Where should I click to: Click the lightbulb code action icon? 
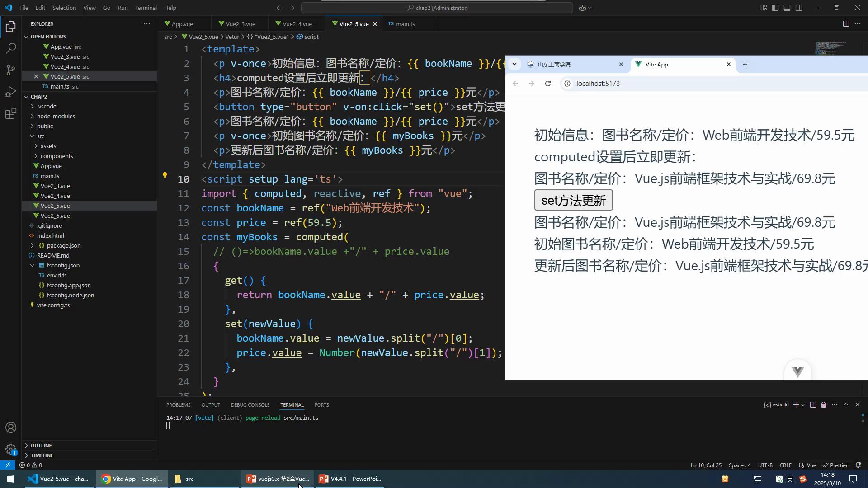point(165,175)
